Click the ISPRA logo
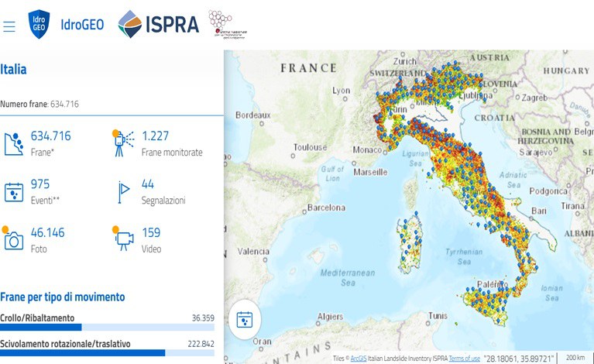Viewport: 594px width, 364px height. 159,24
